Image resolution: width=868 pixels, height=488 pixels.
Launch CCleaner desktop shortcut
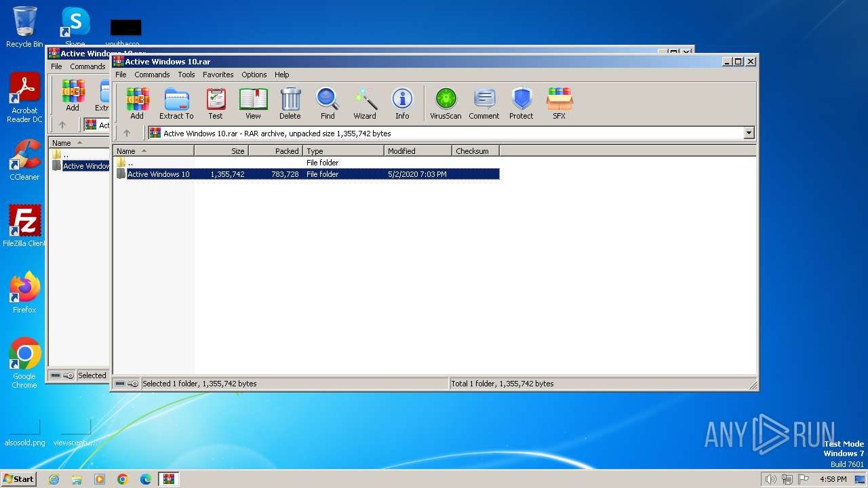pyautogui.click(x=24, y=160)
